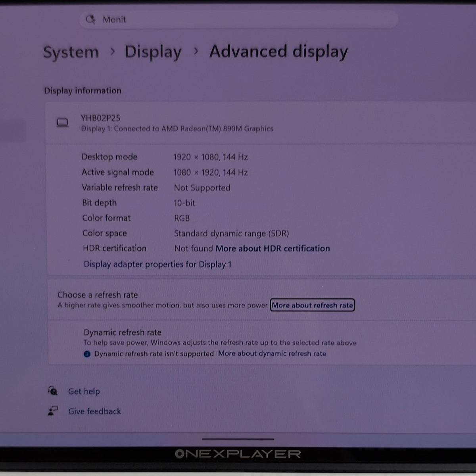This screenshot has width=476, height=476.
Task: Click the 10-bit bit depth value
Action: [184, 203]
